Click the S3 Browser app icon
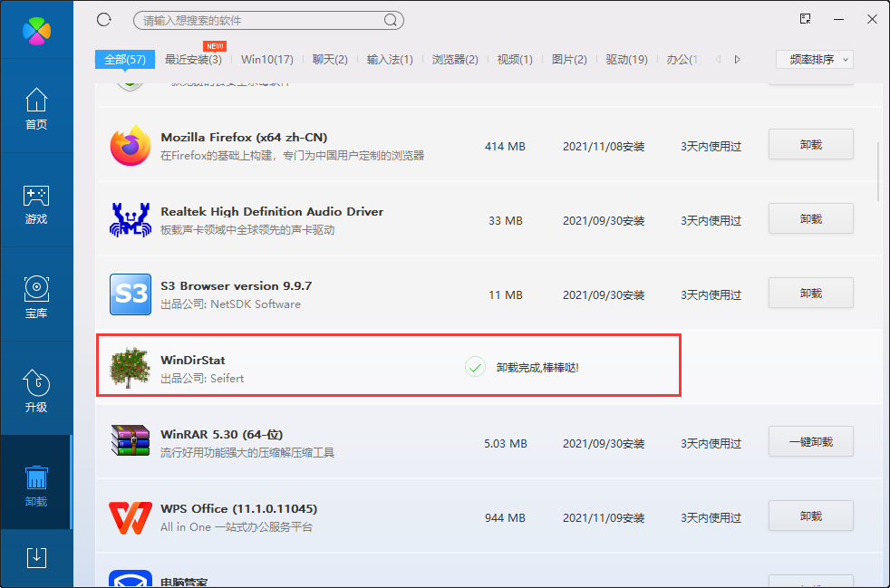Viewport: 890px width, 588px height. click(x=131, y=294)
